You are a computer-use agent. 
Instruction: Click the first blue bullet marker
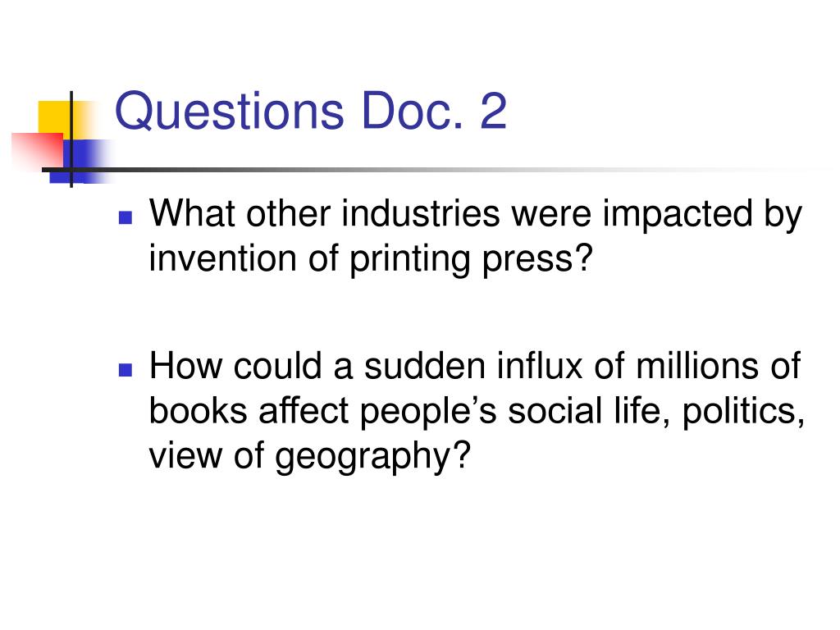[126, 217]
